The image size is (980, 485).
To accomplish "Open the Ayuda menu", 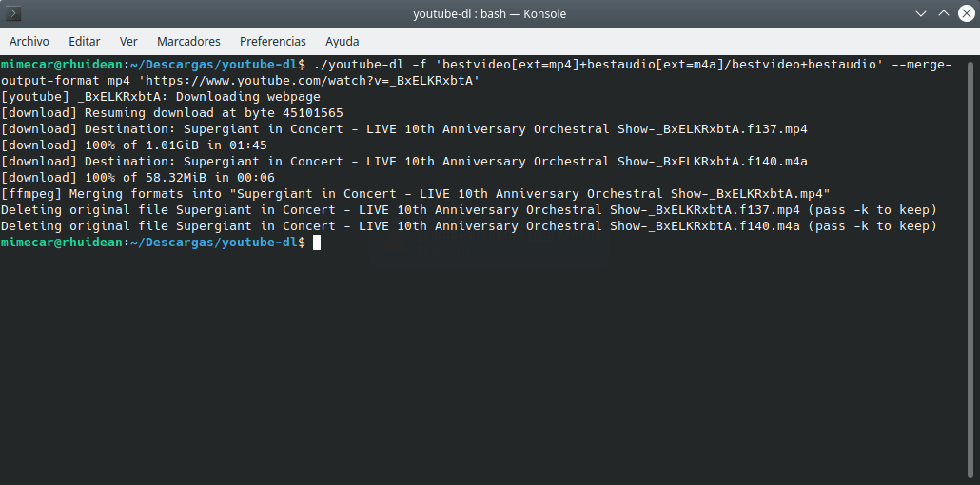I will [x=343, y=41].
